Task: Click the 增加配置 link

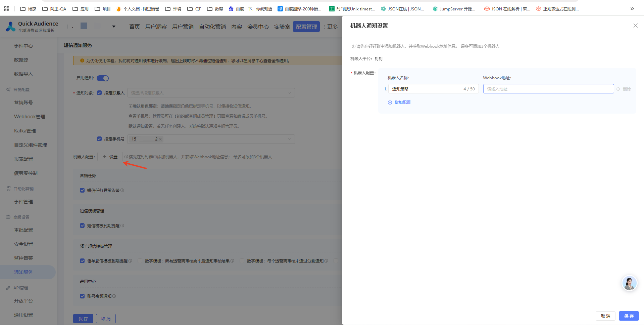Action: 403,103
